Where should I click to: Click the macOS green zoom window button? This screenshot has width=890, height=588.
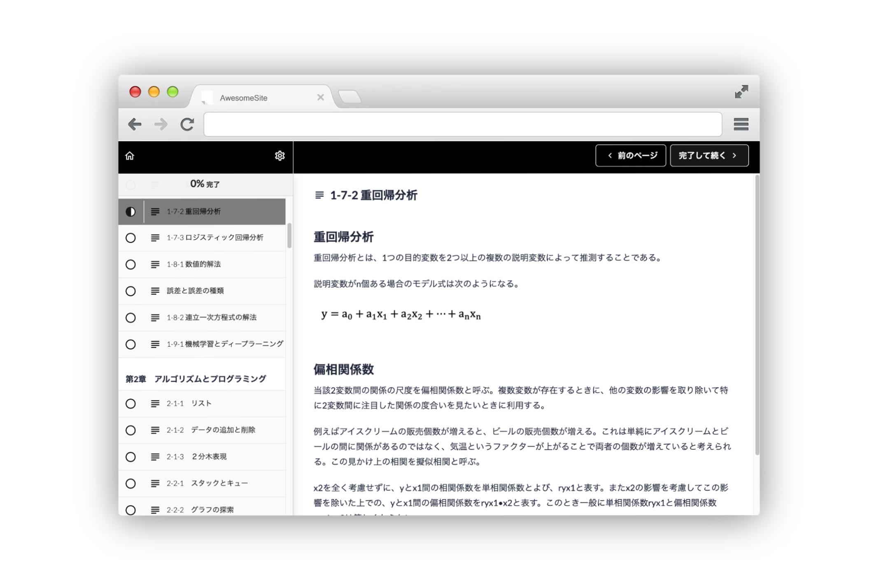click(172, 91)
